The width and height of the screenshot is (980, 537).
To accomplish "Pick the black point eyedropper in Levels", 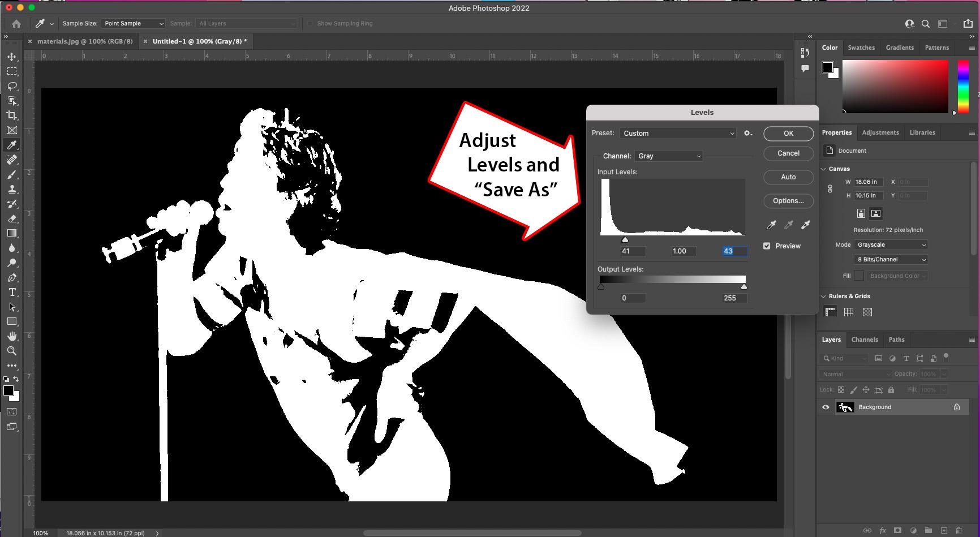I will pos(771,225).
